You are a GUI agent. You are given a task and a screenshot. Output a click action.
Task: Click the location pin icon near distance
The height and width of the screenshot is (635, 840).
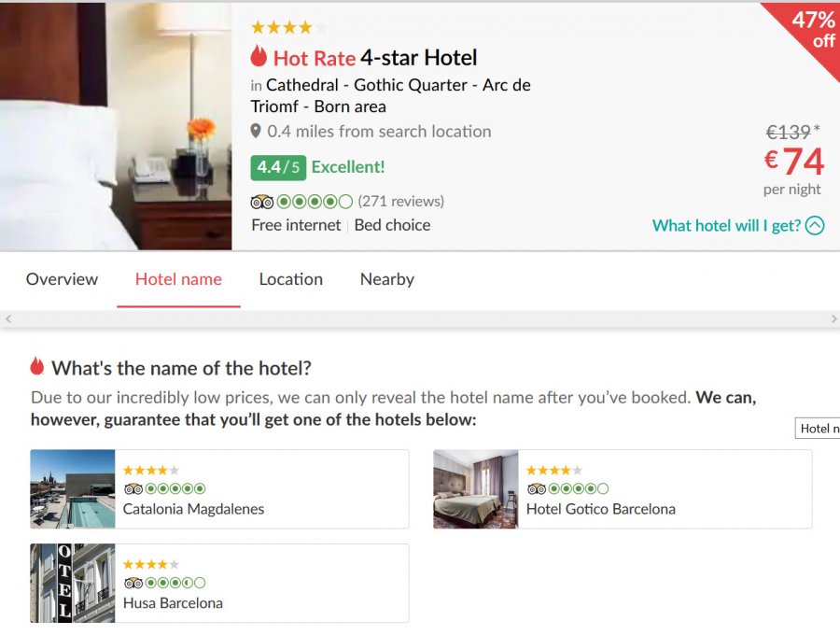click(256, 132)
